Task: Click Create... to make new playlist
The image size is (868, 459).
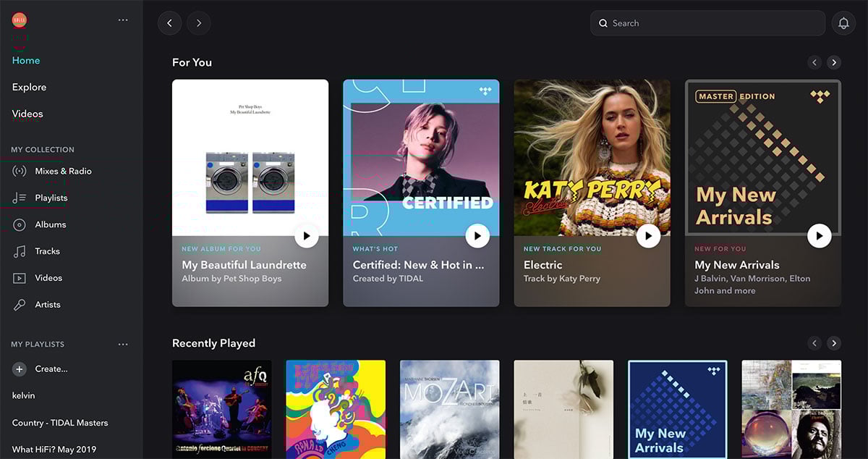Action: point(51,369)
